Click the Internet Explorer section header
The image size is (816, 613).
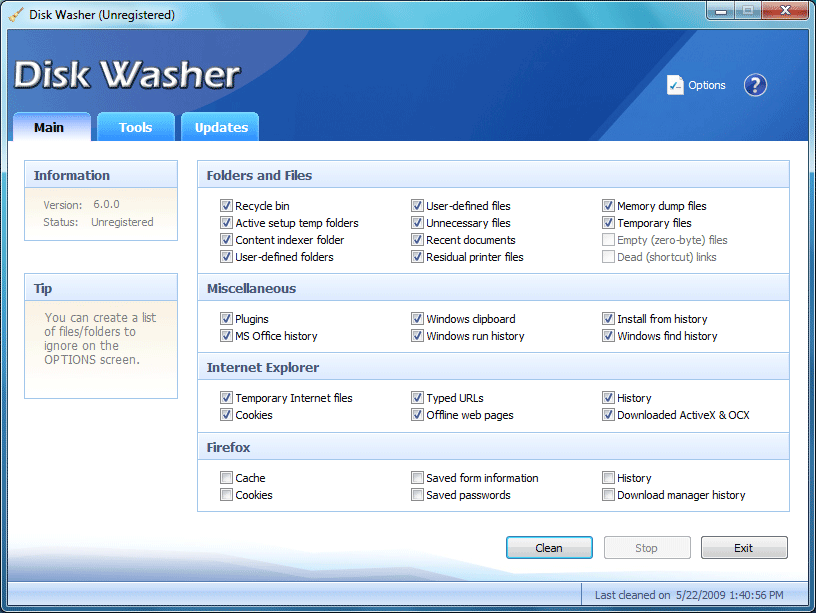[x=493, y=367]
